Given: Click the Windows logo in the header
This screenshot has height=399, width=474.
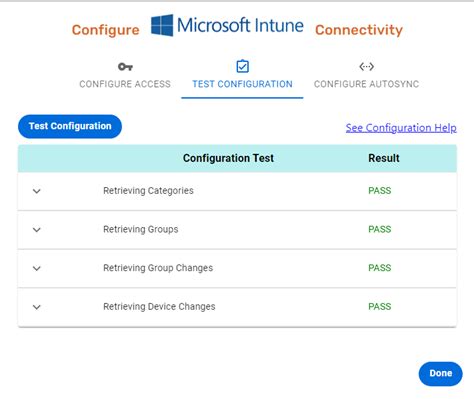Looking at the screenshot, I should click(x=162, y=25).
